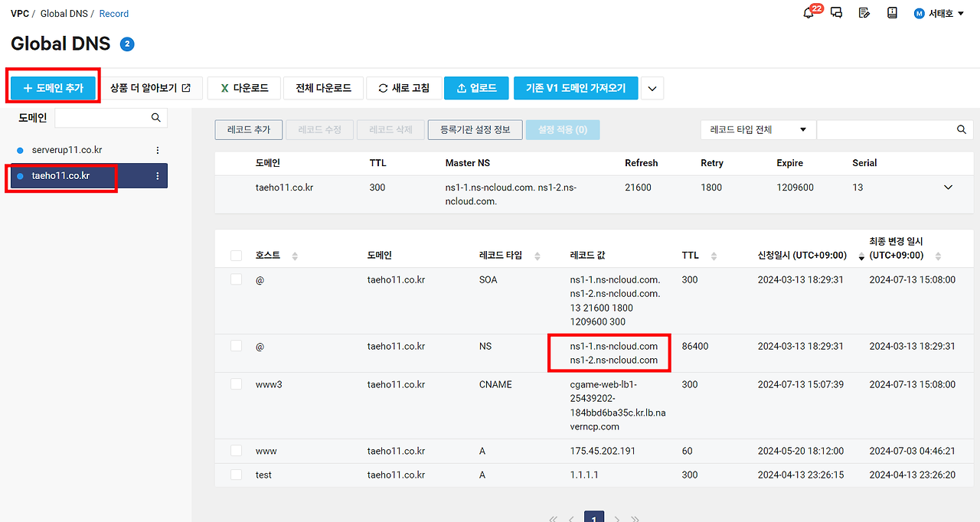Click the www3 host cell
The width and height of the screenshot is (980, 522).
269,384
